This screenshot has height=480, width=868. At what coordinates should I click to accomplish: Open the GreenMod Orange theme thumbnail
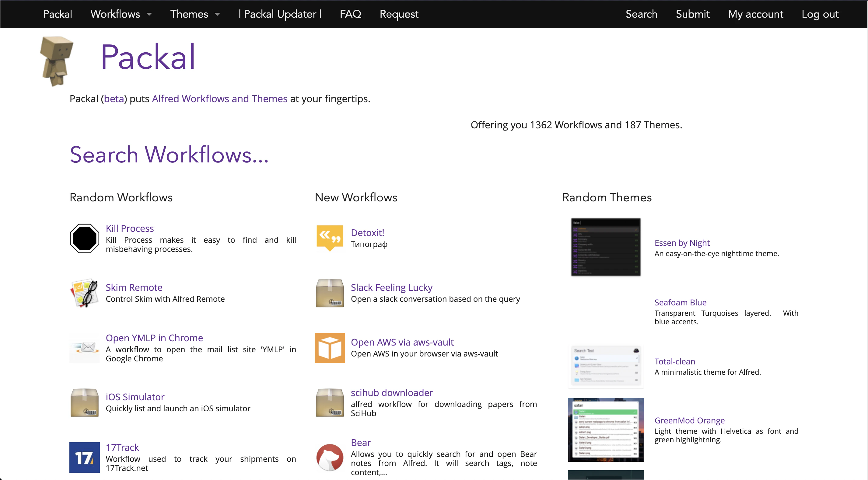pos(606,430)
